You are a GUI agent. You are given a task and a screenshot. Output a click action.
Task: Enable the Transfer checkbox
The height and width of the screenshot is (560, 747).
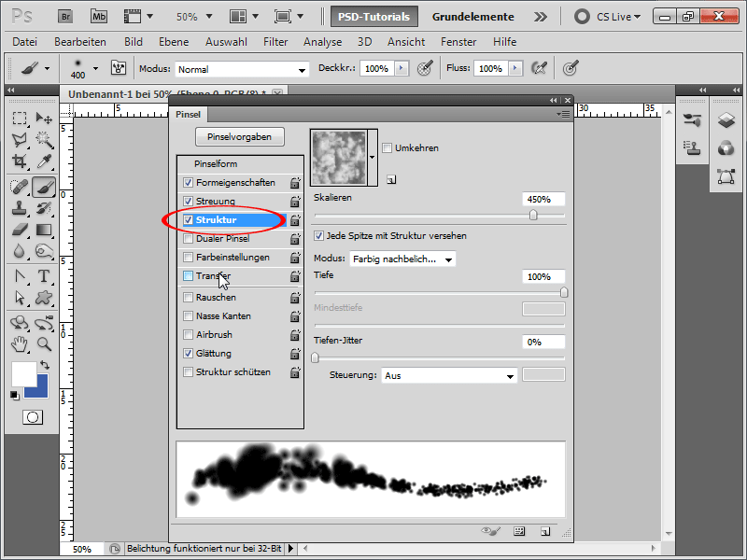click(189, 275)
